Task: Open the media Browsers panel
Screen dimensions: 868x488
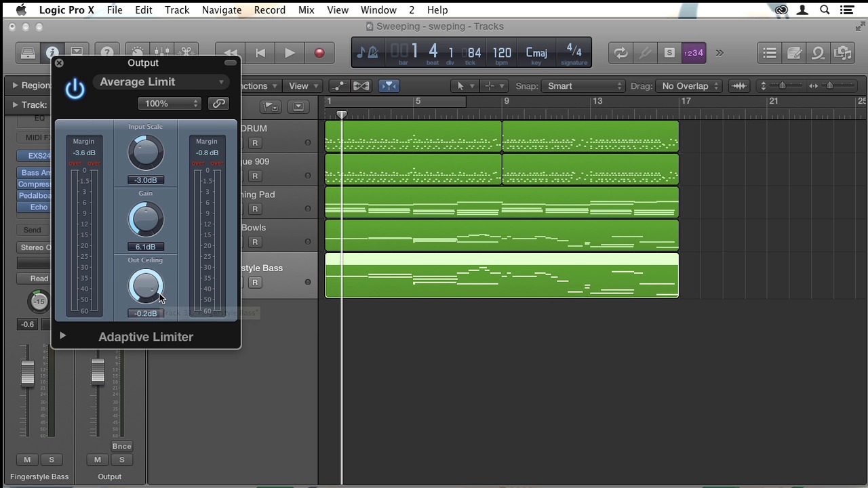Action: click(843, 53)
